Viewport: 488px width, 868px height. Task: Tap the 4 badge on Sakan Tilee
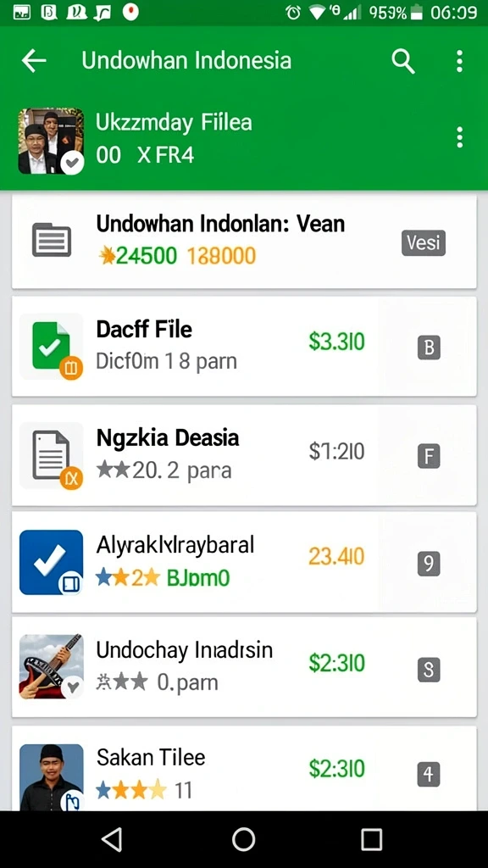pyautogui.click(x=429, y=774)
